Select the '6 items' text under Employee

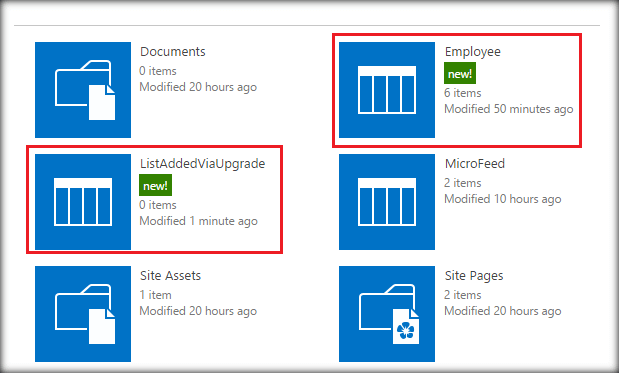click(x=463, y=93)
